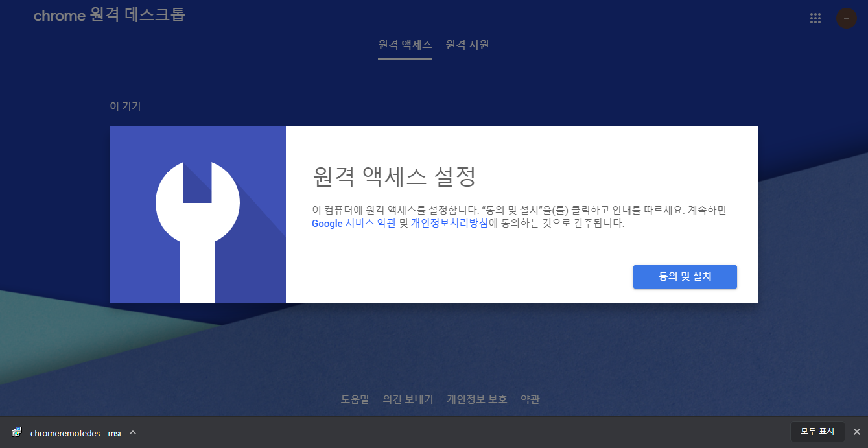Expand the downloaded msi file options chevron
The width and height of the screenshot is (868, 448).
(x=132, y=432)
